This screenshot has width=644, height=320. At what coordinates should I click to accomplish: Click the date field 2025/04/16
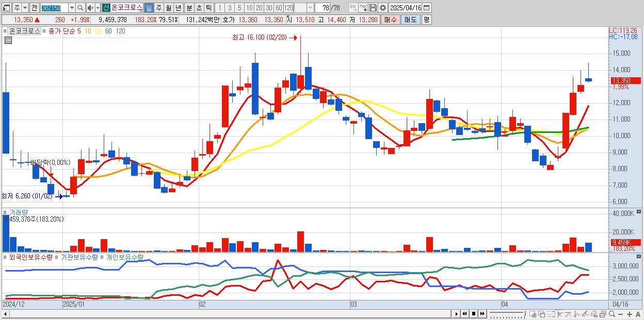(406, 8)
